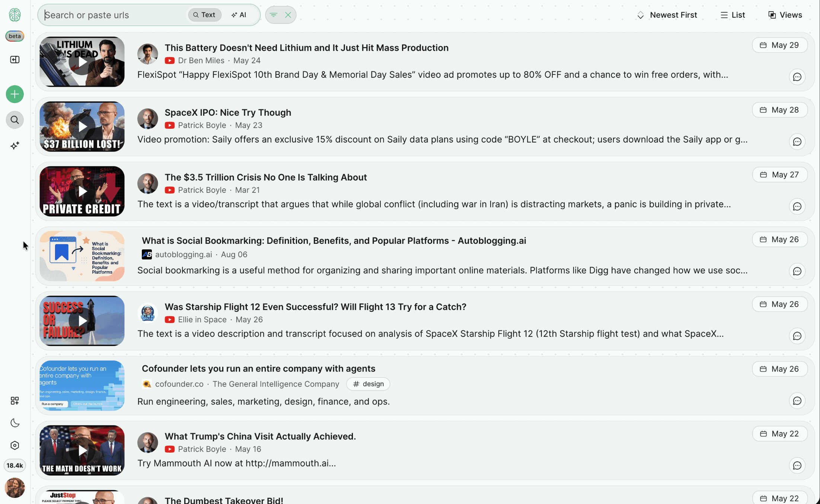820x504 pixels.
Task: Open 'SpaceX IPO: Nice Try Though' title
Action: [x=228, y=112]
